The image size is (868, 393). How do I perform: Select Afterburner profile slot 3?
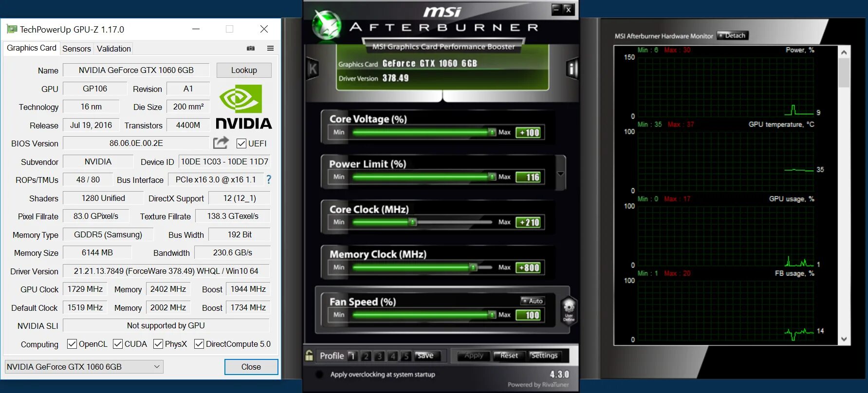click(x=379, y=356)
